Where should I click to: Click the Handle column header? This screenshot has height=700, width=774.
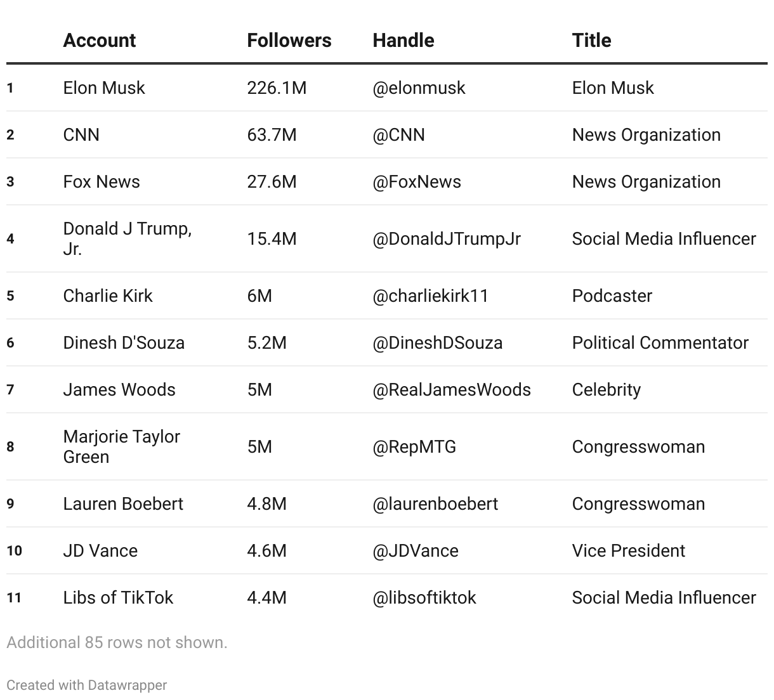pyautogui.click(x=403, y=41)
